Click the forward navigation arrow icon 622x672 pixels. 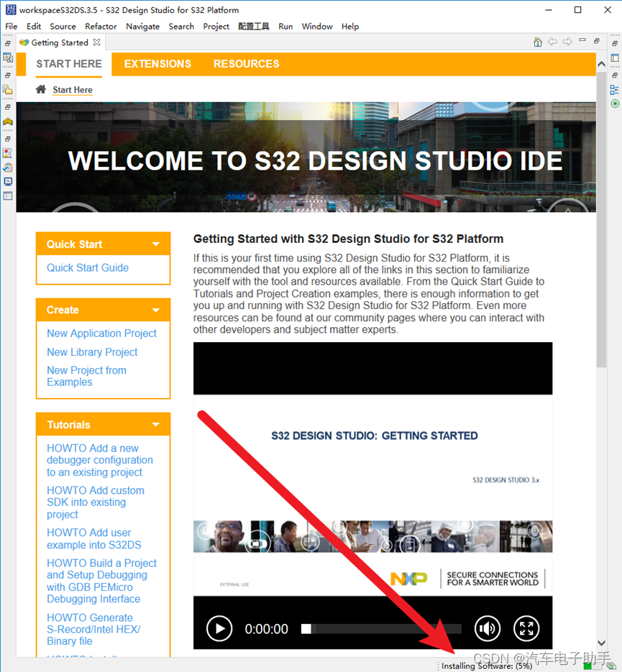pos(567,42)
